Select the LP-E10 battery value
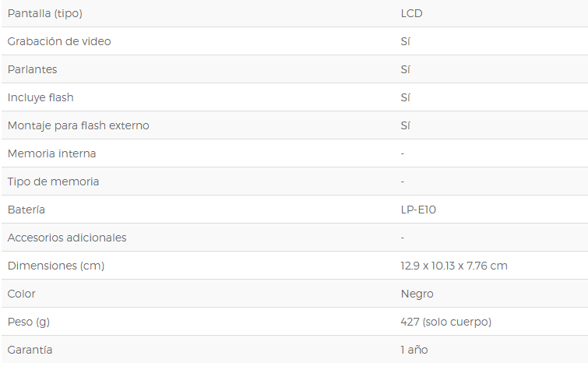Viewport: 588px width, 370px height. 418,210
